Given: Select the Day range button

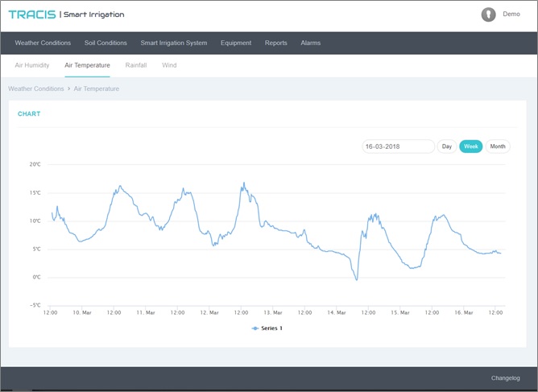Looking at the screenshot, I should (447, 146).
